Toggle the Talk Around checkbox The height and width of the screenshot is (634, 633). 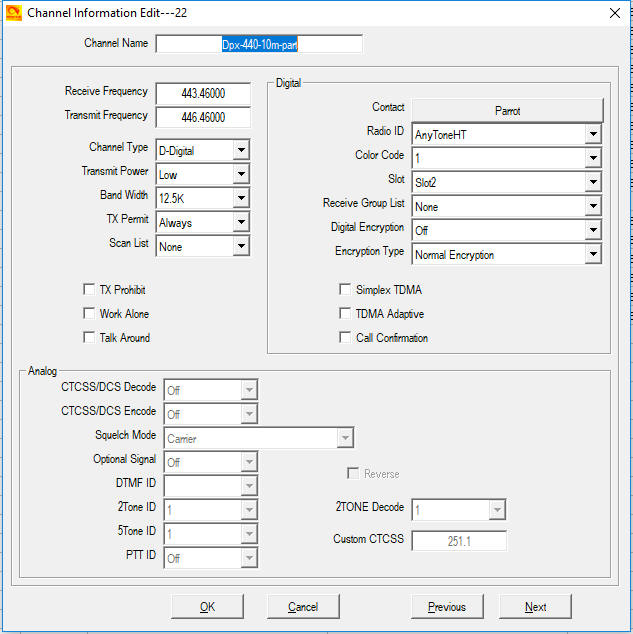(90, 338)
